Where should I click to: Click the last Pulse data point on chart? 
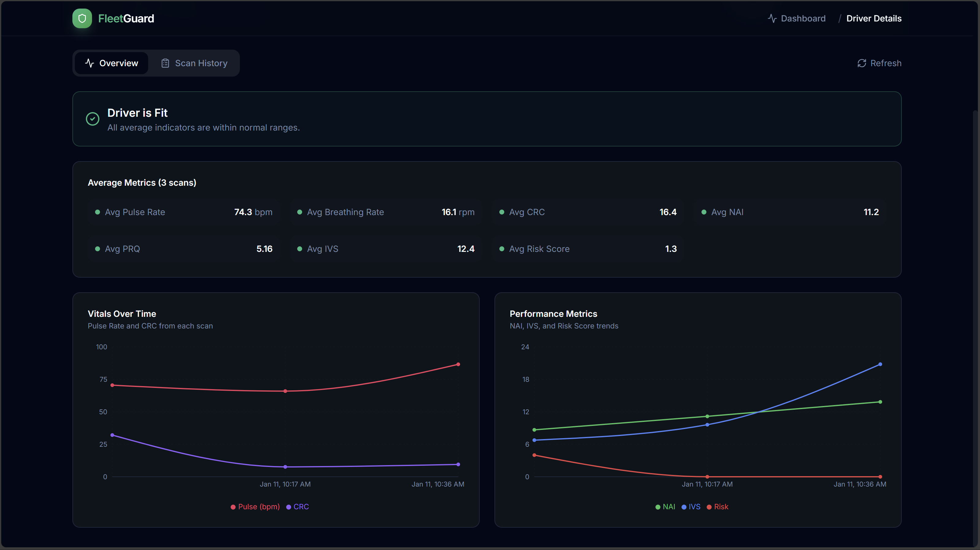[x=458, y=365]
